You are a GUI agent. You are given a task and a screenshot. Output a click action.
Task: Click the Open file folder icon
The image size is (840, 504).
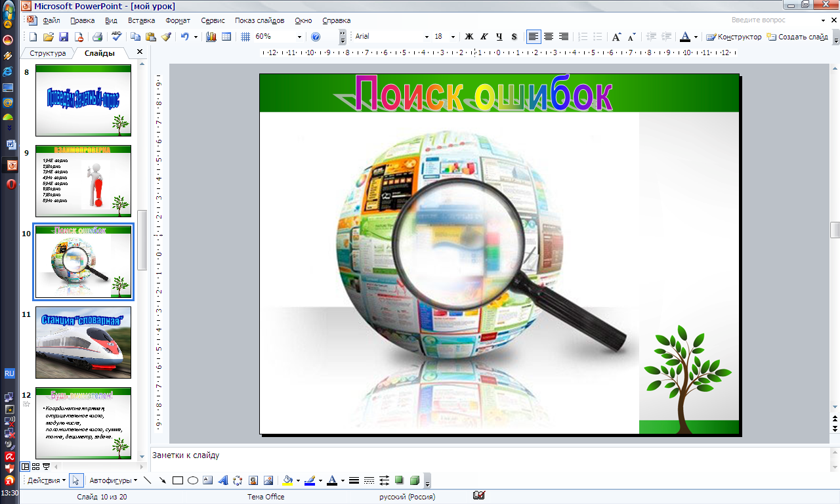pyautogui.click(x=49, y=37)
